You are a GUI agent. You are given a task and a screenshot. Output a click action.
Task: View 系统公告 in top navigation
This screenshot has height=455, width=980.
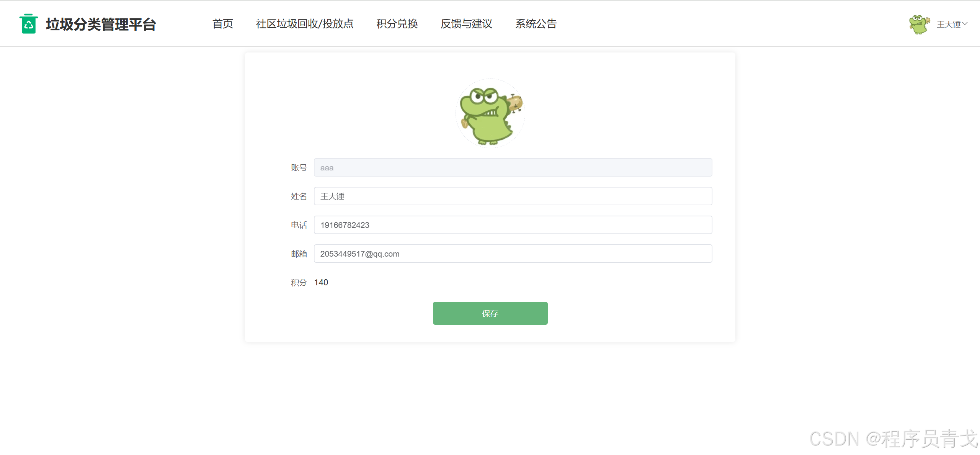click(x=536, y=24)
